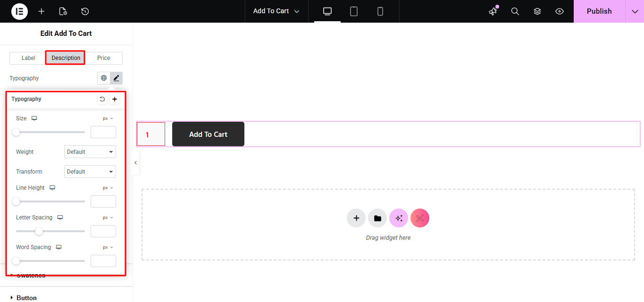The image size is (644, 302).
Task: Open the Finder search icon
Action: (515, 11)
